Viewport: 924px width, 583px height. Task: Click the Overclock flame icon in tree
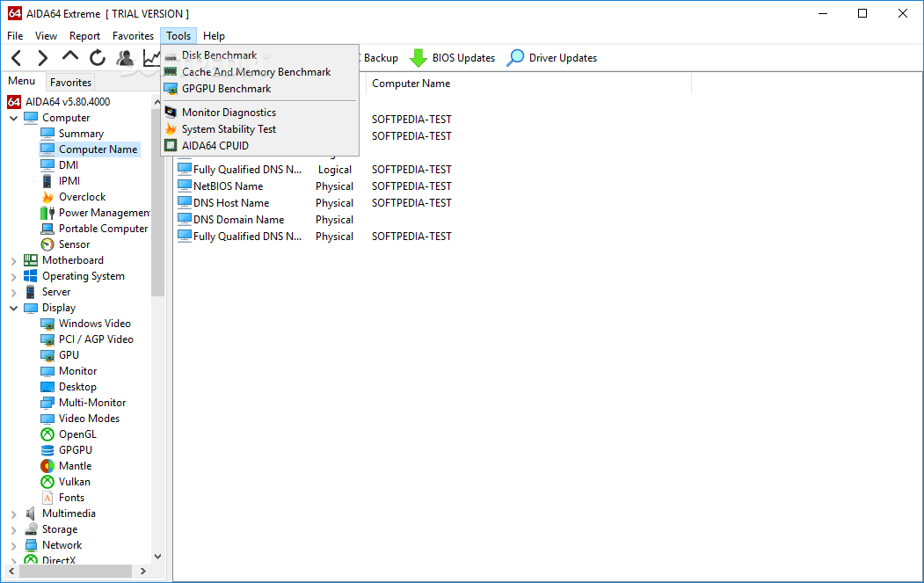tap(47, 197)
